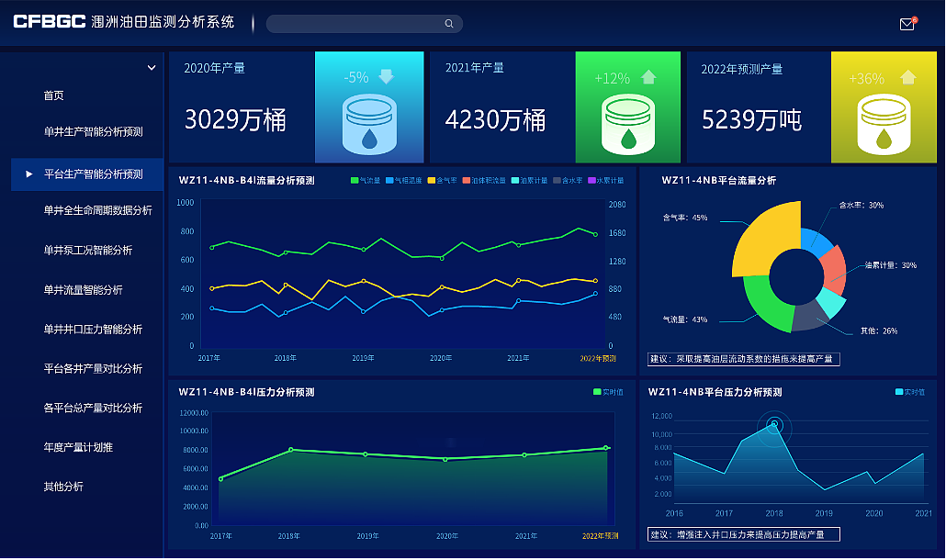946x560 pixels.
Task: Click the blue 含水率 donut segment
Action: click(x=815, y=240)
